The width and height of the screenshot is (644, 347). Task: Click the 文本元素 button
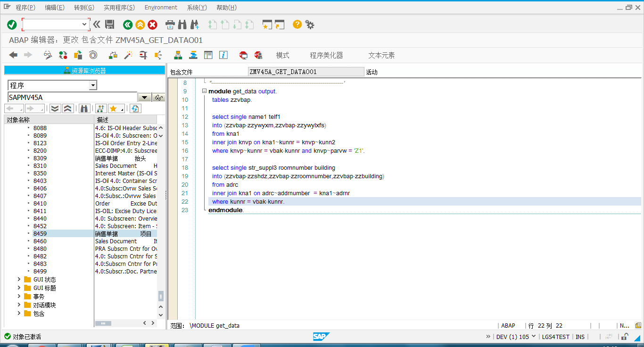[x=381, y=55]
